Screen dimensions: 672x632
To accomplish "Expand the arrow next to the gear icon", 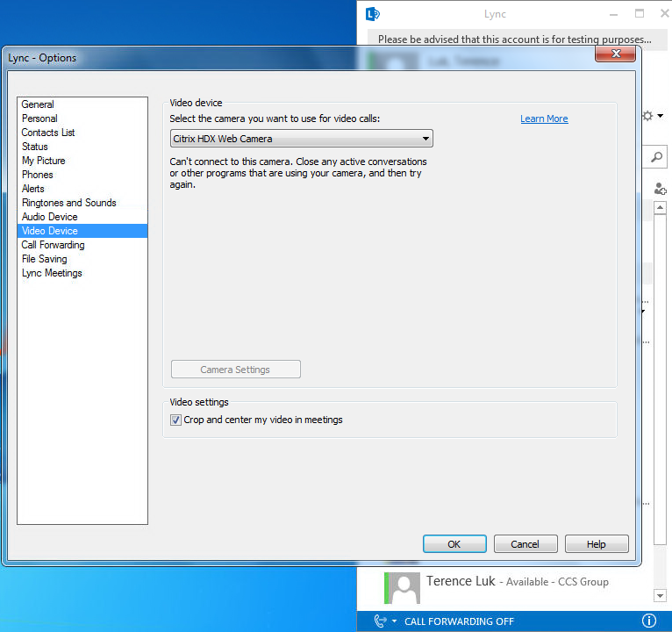I will click(661, 116).
